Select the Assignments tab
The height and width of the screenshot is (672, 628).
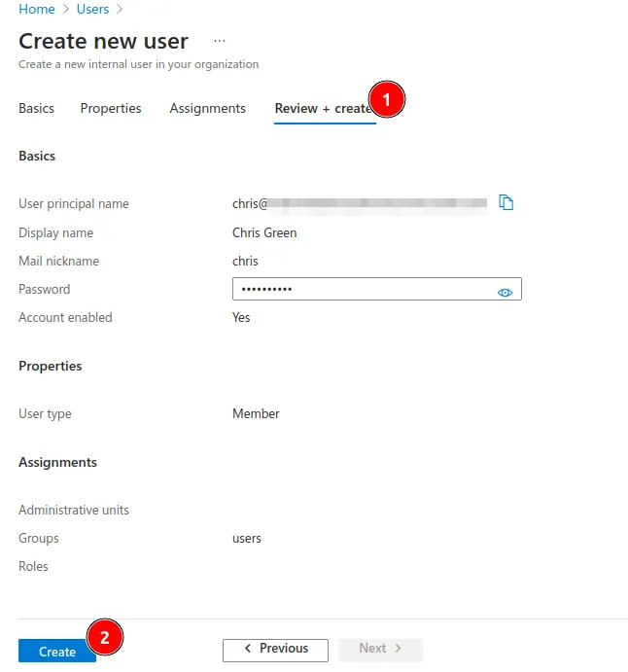207,108
